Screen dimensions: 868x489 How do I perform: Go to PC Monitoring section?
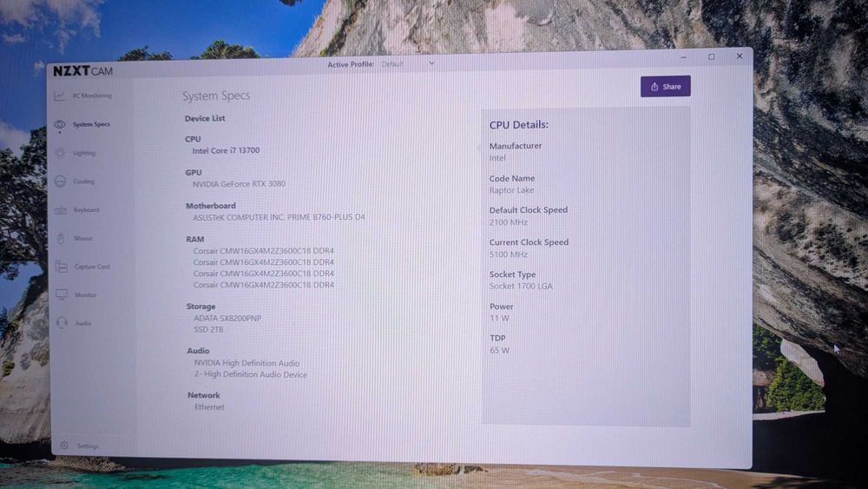click(92, 96)
